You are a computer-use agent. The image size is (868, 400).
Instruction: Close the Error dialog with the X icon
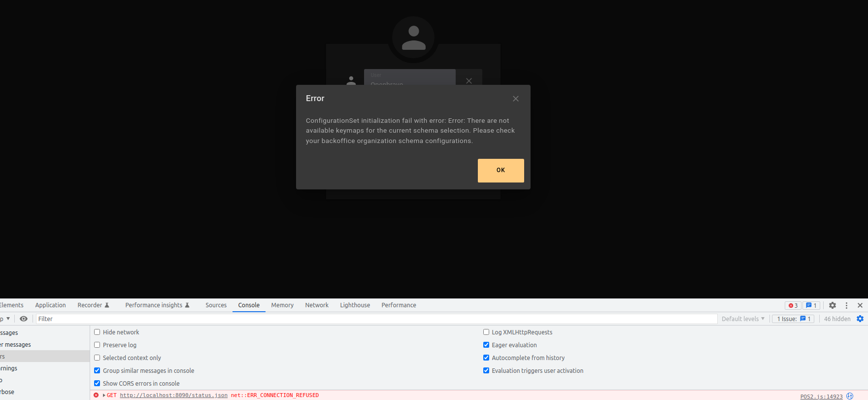click(515, 99)
